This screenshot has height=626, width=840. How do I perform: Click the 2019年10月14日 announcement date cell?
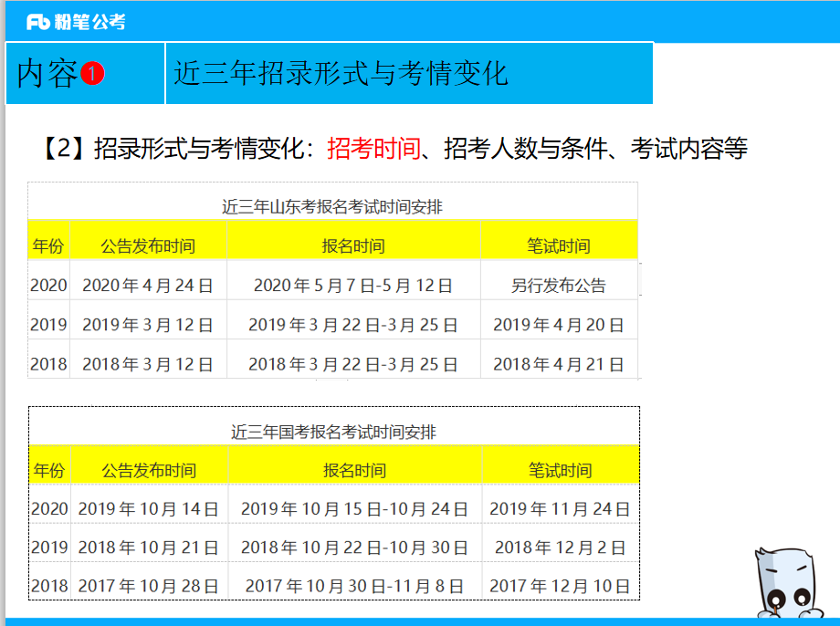coord(149,509)
